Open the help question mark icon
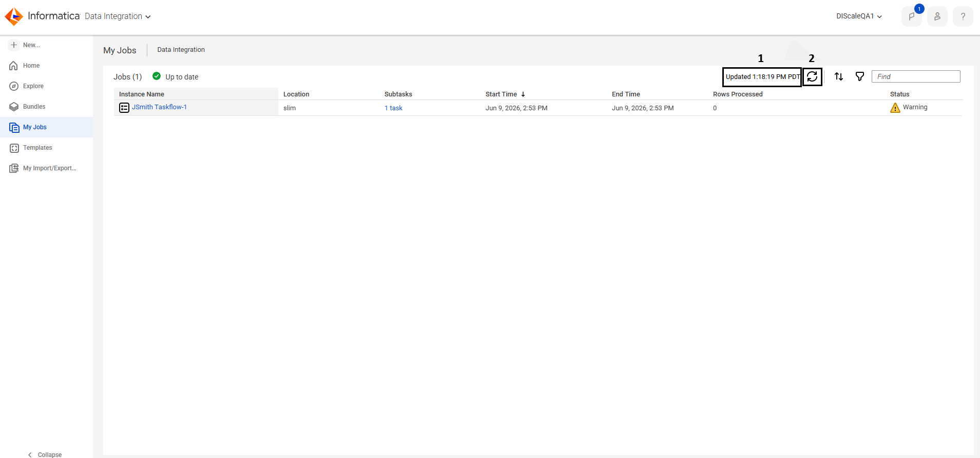Screen dimensions: 980x458 (963, 16)
